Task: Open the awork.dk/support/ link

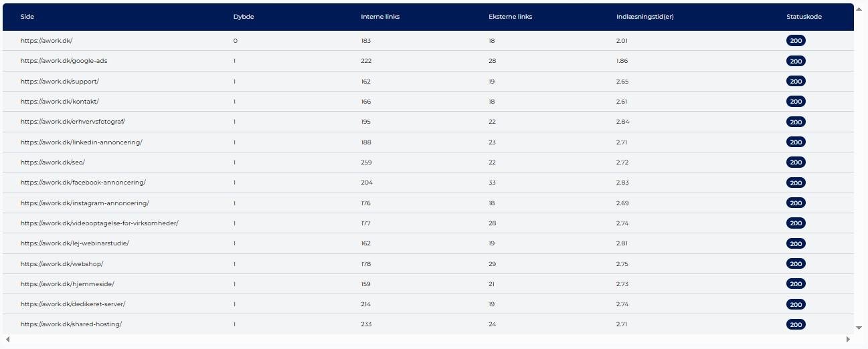Action: click(60, 82)
